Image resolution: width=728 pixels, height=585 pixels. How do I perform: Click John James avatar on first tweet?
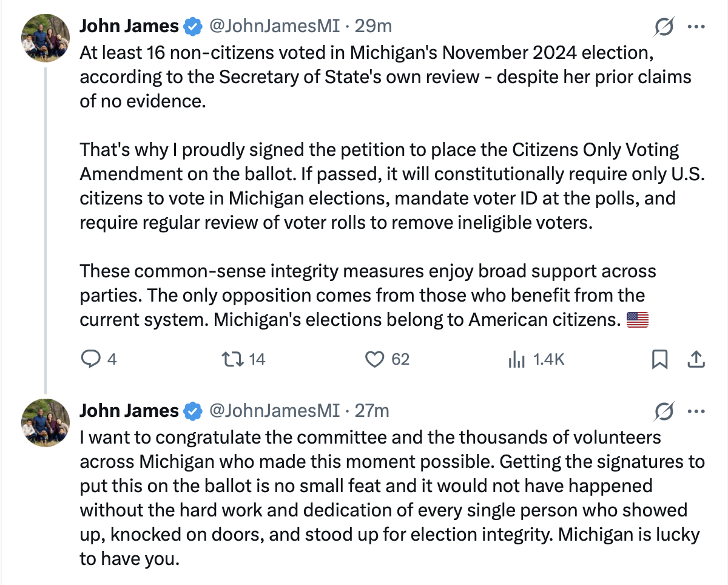[45, 38]
